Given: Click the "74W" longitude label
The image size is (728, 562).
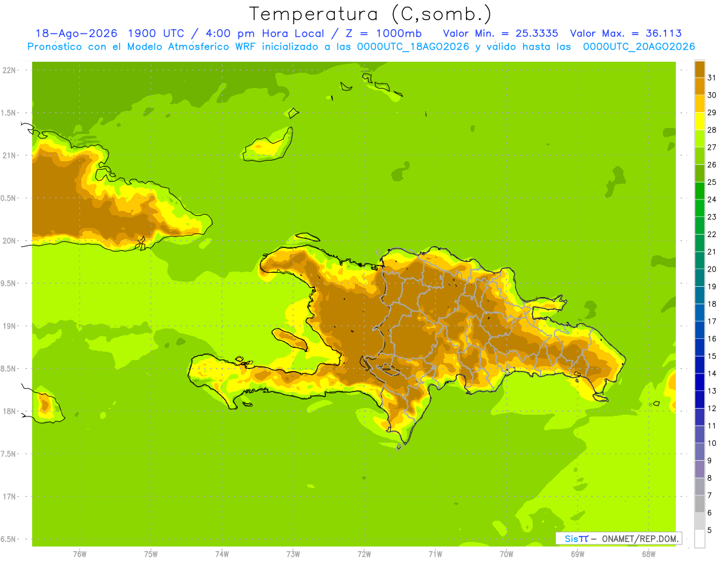Looking at the screenshot, I should click(x=222, y=554).
